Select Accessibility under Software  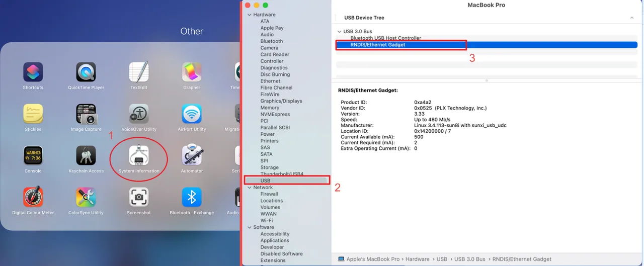(275, 234)
